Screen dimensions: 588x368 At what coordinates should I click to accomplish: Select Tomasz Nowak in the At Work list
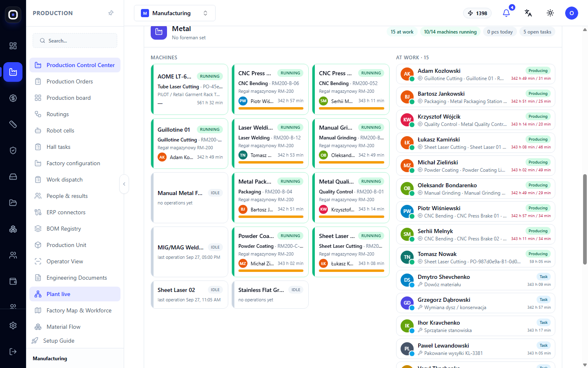point(476,257)
